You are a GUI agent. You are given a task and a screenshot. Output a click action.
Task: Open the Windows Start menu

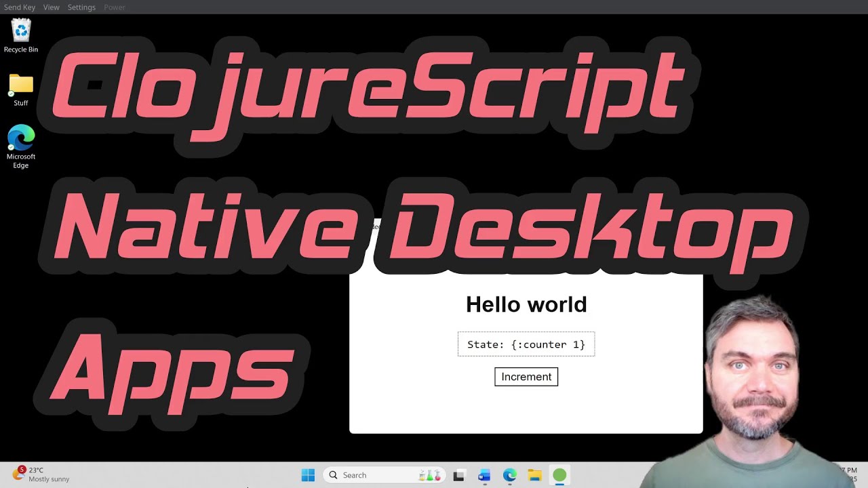point(308,475)
